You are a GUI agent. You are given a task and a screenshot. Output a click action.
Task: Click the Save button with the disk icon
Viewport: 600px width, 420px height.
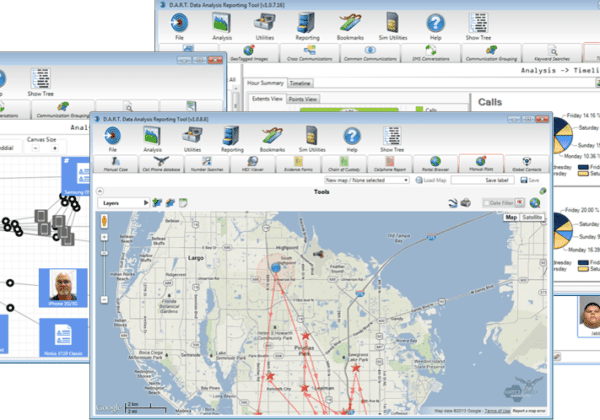tap(530, 180)
